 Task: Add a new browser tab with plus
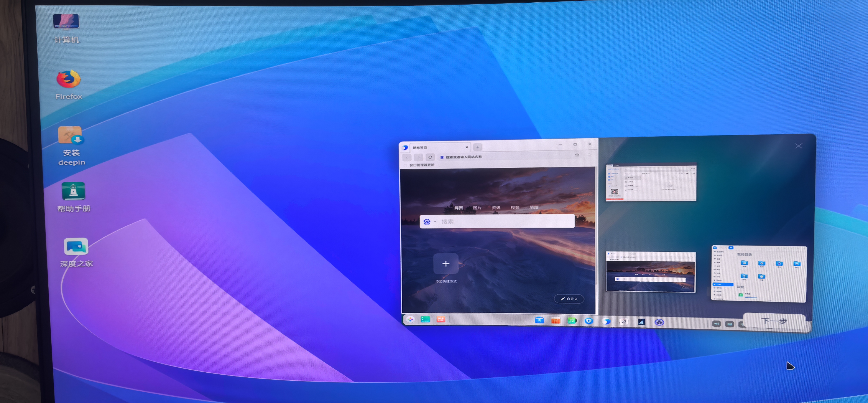click(477, 147)
